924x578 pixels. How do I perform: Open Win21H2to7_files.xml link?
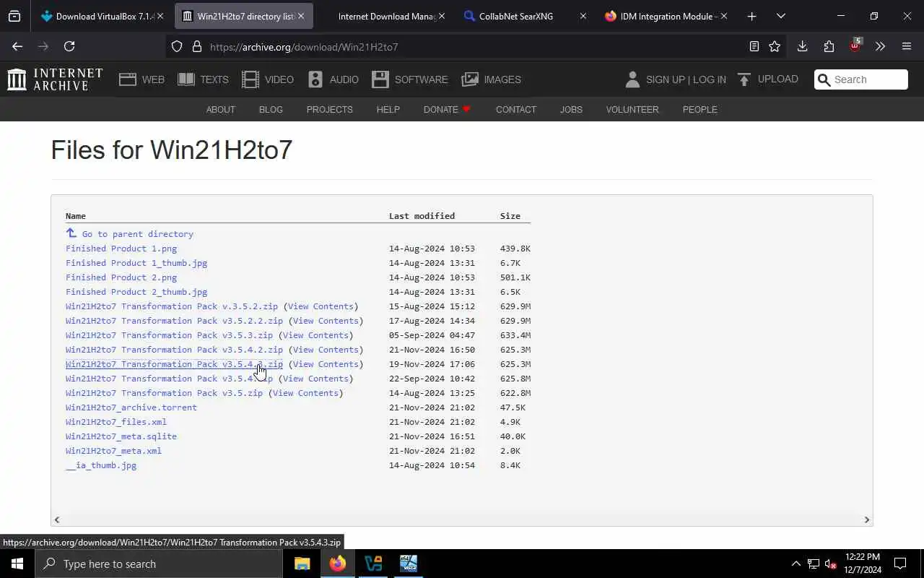click(116, 422)
